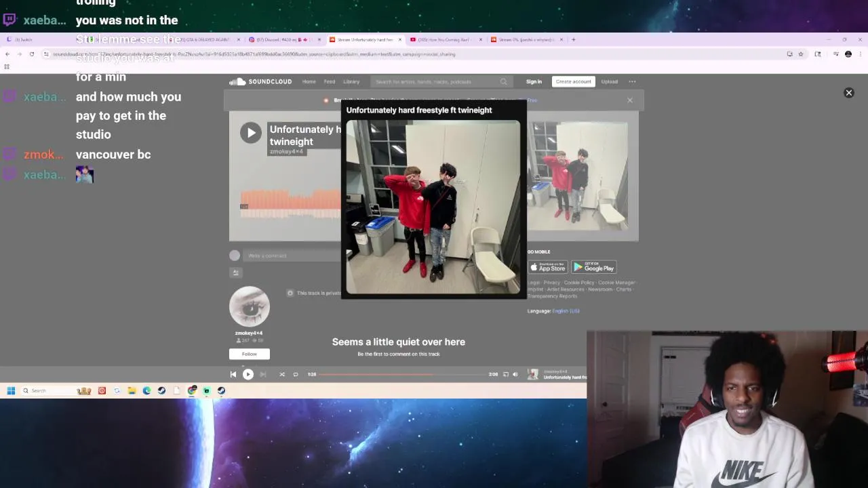868x488 pixels.
Task: Click Create account button
Action: pos(573,81)
